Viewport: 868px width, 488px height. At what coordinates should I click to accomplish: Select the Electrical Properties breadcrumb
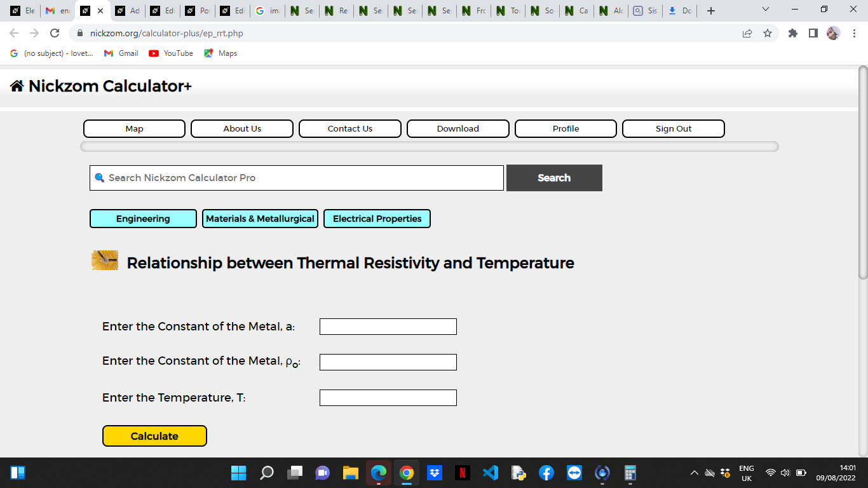(377, 219)
